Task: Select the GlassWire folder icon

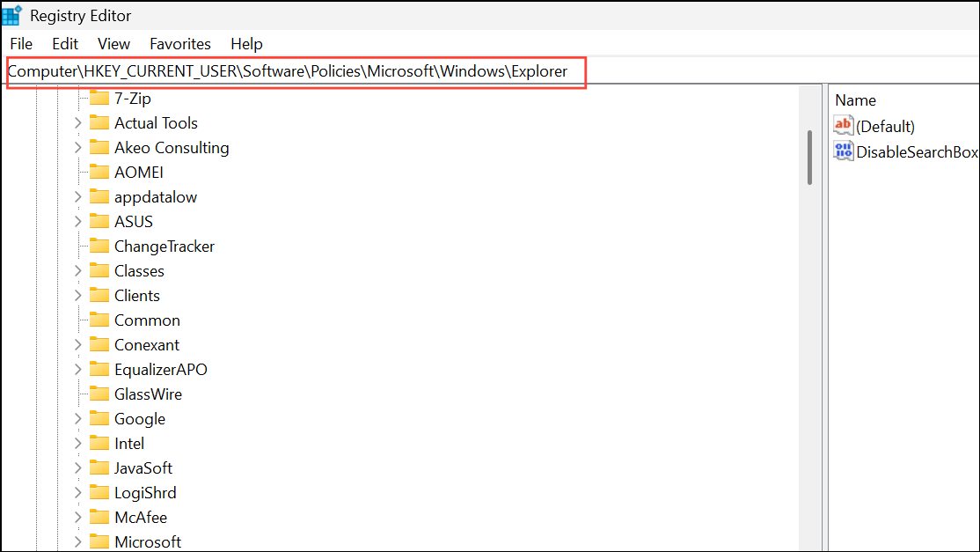Action: (99, 394)
